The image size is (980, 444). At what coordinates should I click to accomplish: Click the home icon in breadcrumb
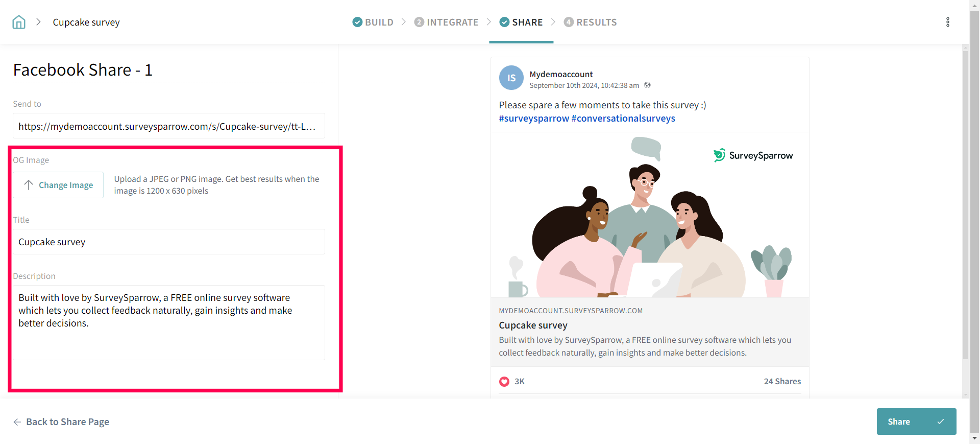(x=19, y=22)
